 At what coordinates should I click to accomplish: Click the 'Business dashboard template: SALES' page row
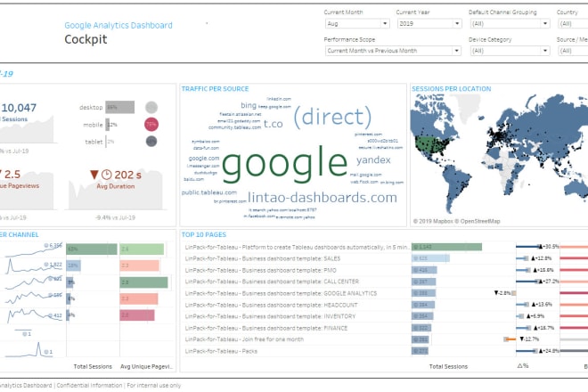point(263,258)
